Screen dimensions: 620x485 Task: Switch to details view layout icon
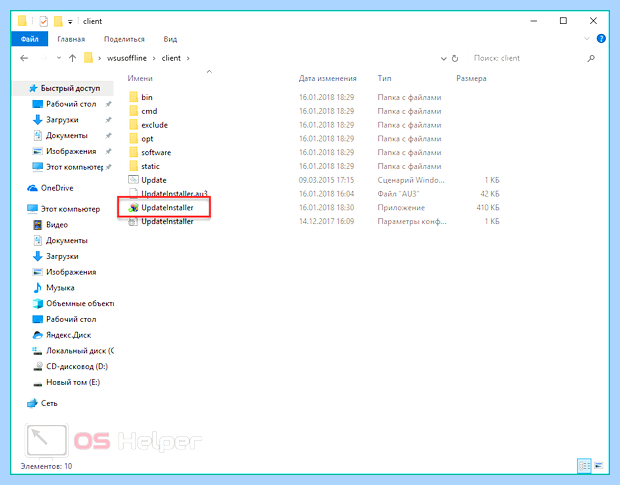[584, 466]
